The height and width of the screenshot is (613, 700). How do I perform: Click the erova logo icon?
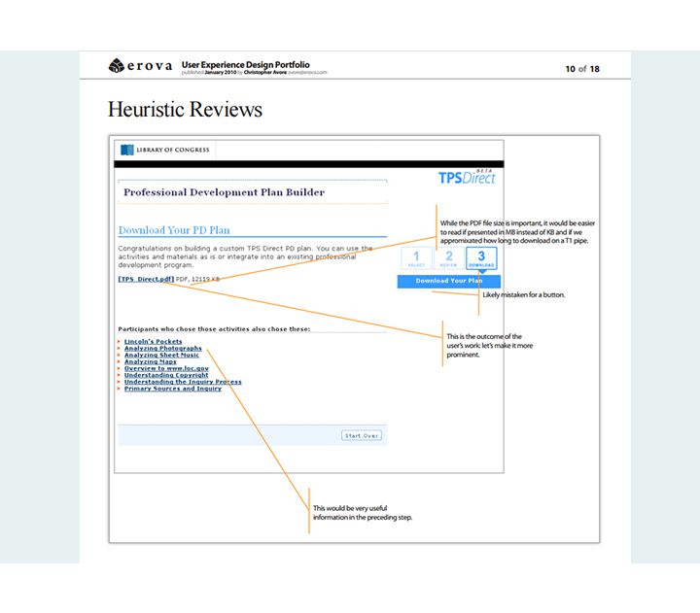[116, 66]
